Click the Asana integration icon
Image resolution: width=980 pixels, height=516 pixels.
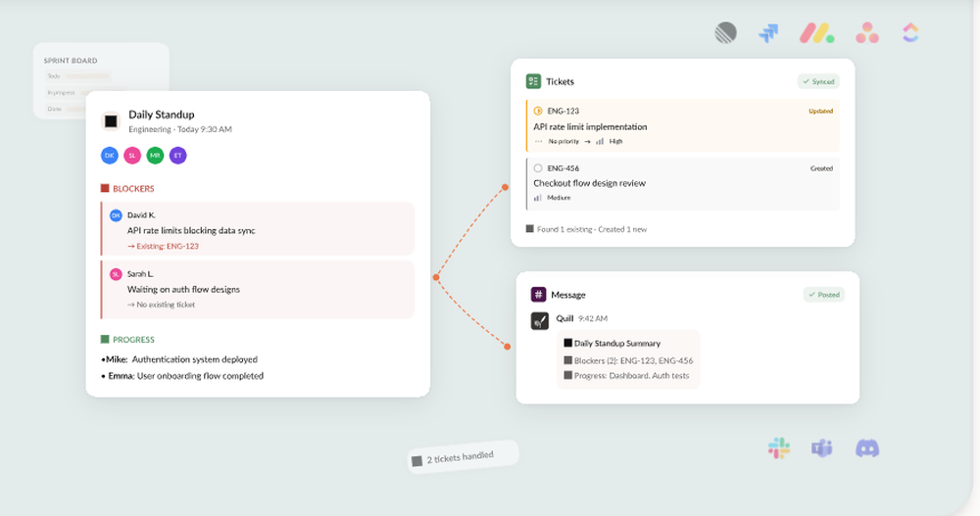pyautogui.click(x=867, y=32)
